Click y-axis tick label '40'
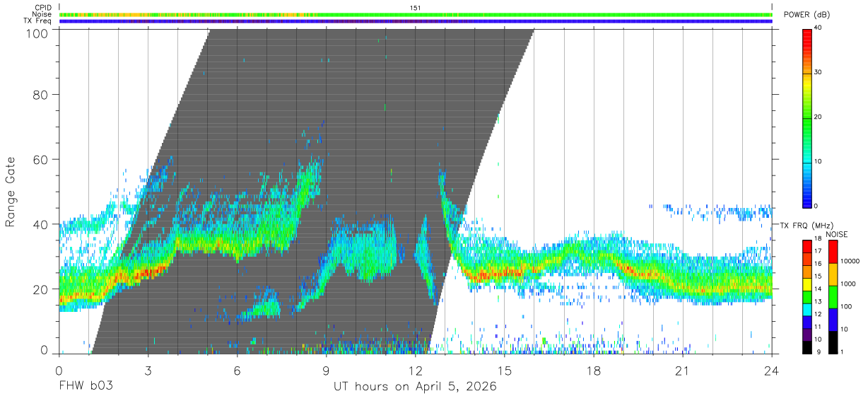The width and height of the screenshot is (868, 401). pyautogui.click(x=41, y=224)
